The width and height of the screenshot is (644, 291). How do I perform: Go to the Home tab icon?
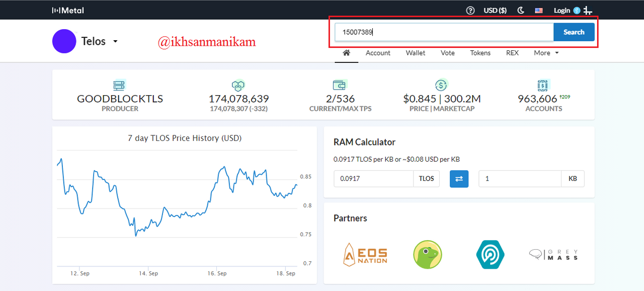(346, 53)
